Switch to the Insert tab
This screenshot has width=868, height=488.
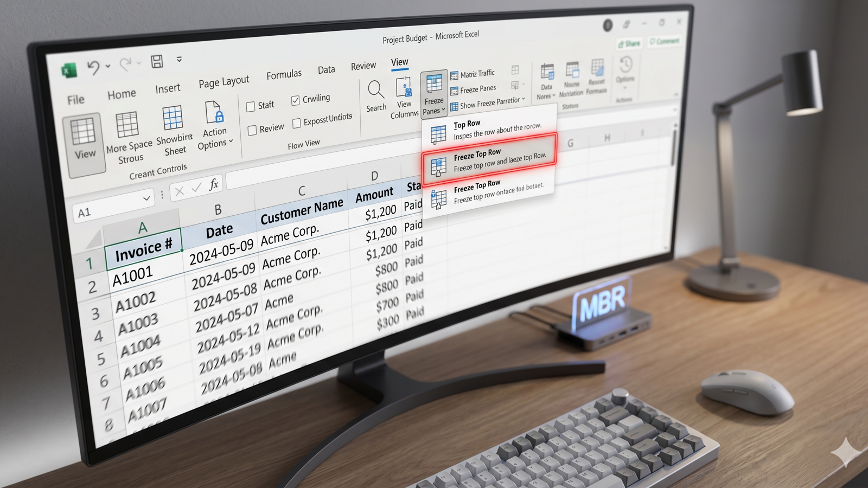pos(168,88)
